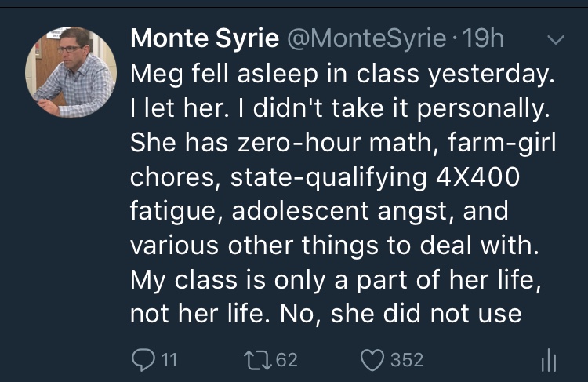Click the retweet count 62
The image size is (588, 382).
click(288, 360)
